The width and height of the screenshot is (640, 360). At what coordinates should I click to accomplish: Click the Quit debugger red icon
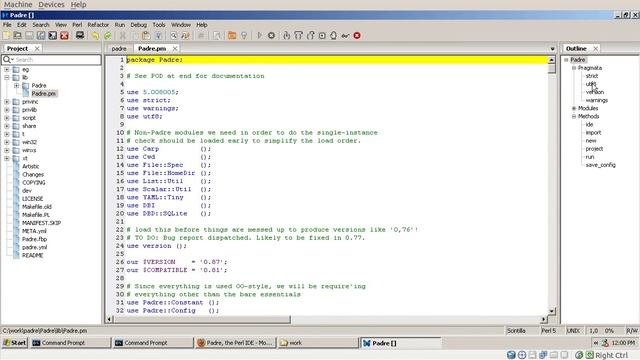point(357,36)
